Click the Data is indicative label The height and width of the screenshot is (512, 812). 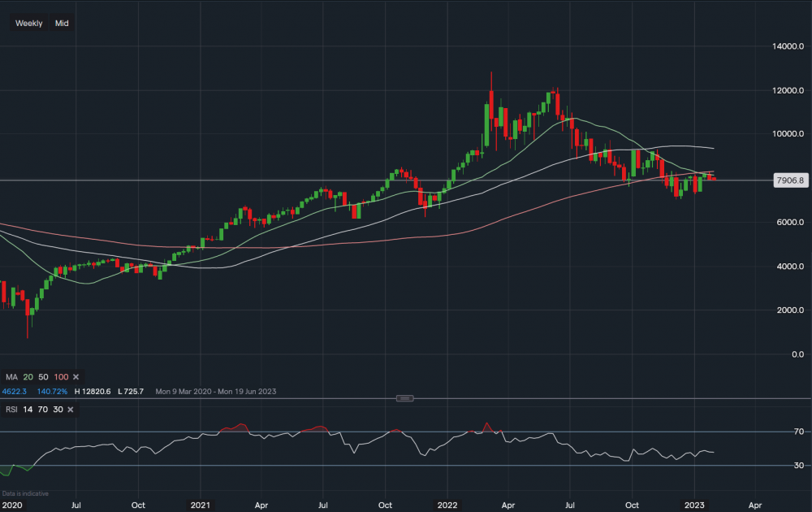pos(25,493)
